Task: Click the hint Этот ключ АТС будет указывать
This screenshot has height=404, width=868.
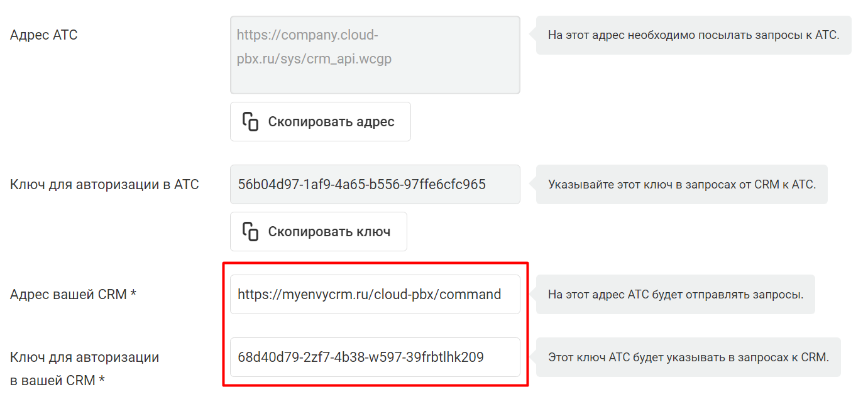Action: (x=688, y=358)
